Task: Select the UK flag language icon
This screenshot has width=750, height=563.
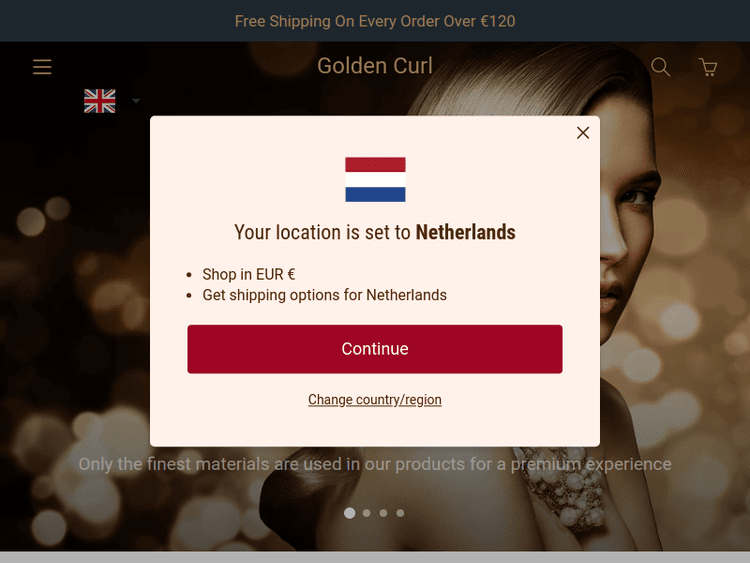Action: coord(99,101)
